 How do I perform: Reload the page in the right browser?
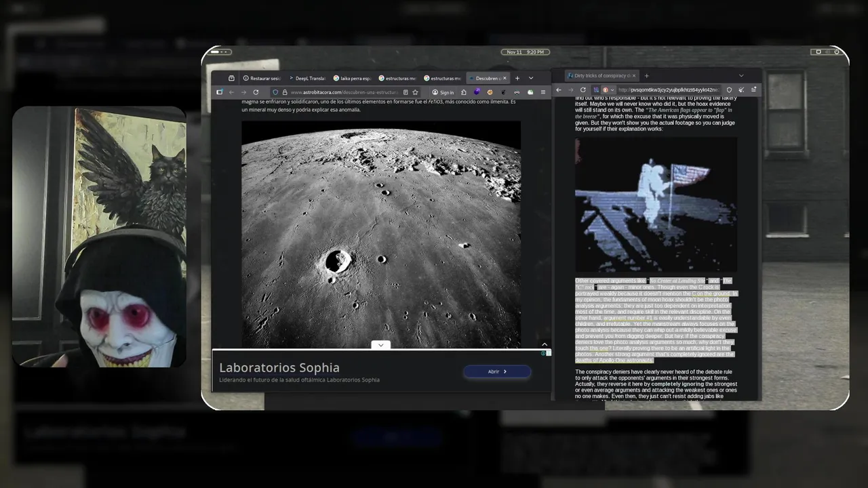(x=583, y=89)
